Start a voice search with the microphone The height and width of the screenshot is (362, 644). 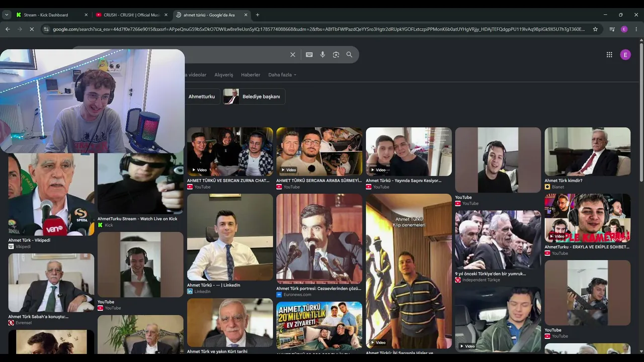click(x=323, y=55)
